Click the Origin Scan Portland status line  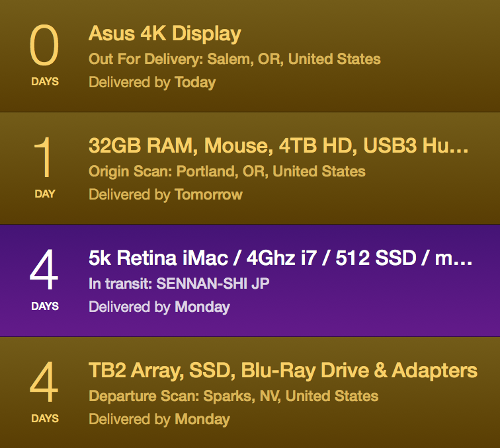click(x=227, y=171)
